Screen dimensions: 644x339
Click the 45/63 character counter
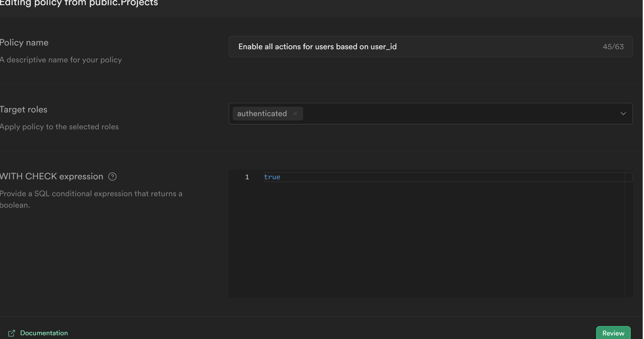click(x=613, y=47)
